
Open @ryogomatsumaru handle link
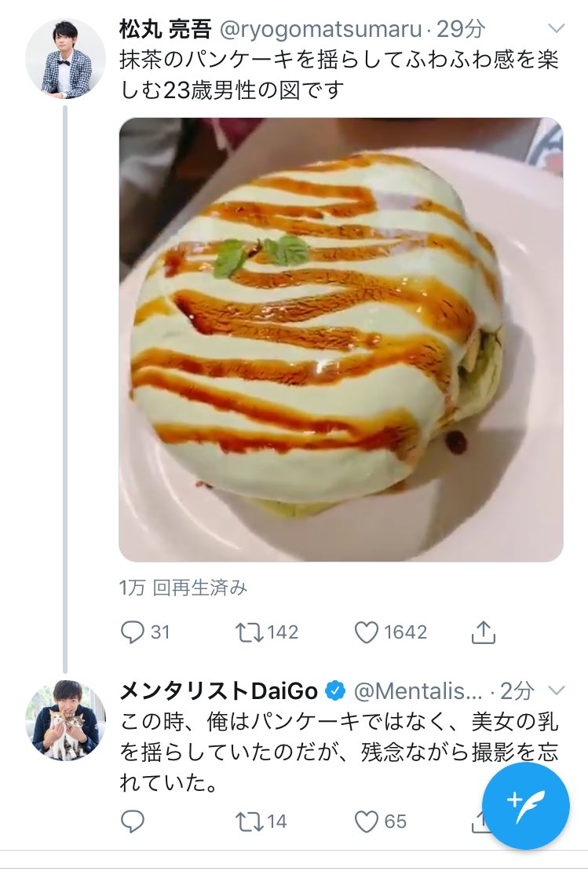318,30
